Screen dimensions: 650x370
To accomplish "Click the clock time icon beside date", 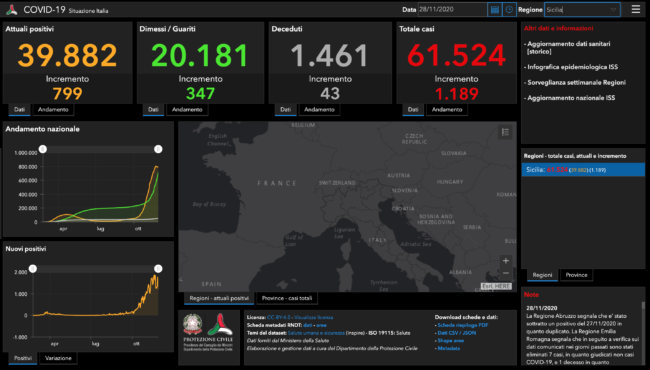I will pos(509,10).
